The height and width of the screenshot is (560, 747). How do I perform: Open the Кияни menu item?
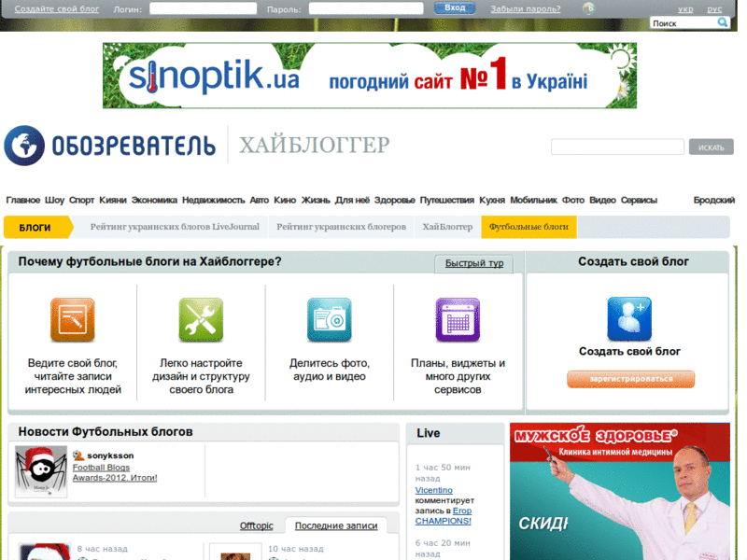[113, 200]
